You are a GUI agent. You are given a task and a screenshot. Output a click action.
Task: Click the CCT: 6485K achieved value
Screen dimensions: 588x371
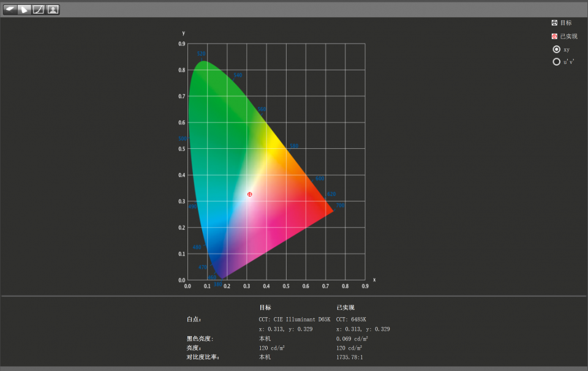pos(351,319)
